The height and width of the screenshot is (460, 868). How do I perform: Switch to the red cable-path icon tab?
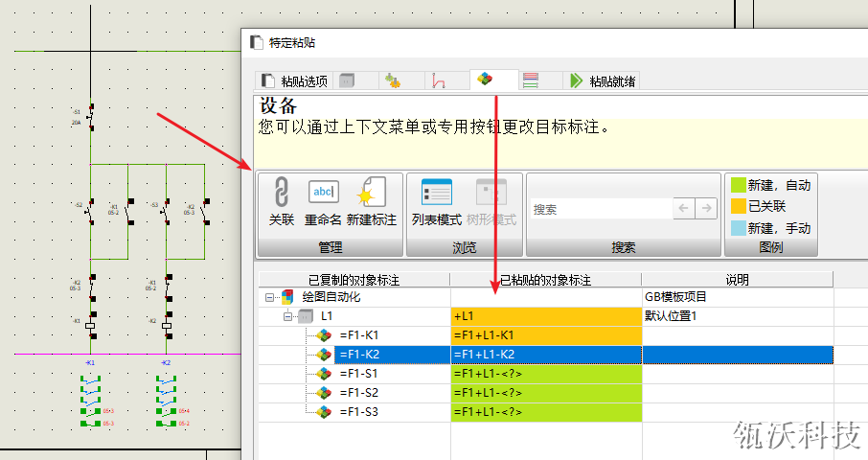point(439,81)
